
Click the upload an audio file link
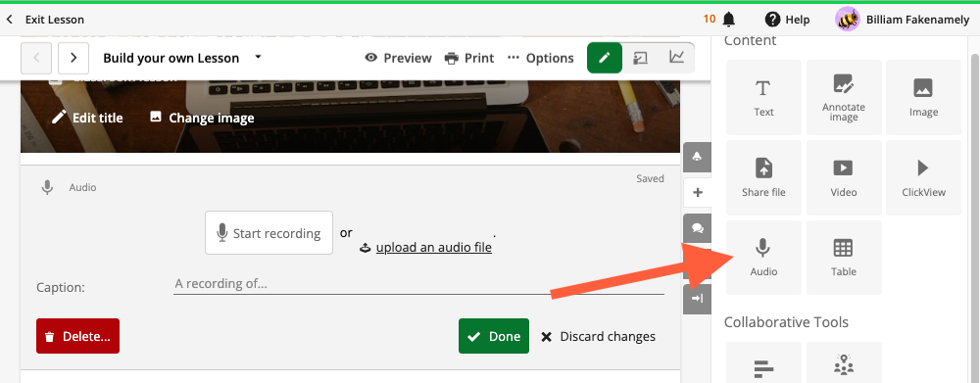click(x=434, y=248)
